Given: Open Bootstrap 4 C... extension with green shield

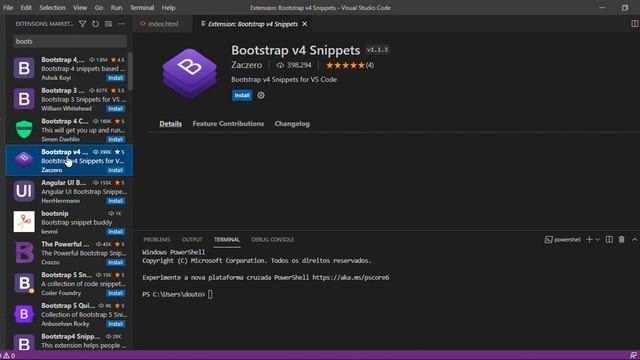Looking at the screenshot, I should point(69,130).
